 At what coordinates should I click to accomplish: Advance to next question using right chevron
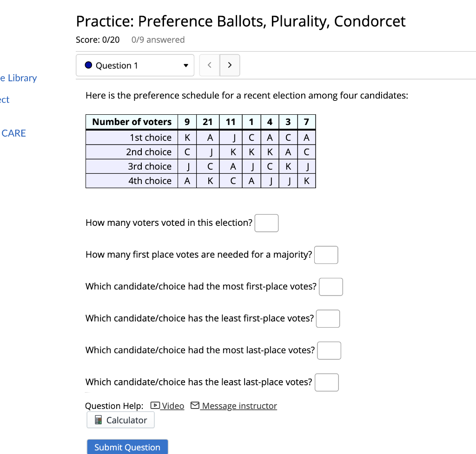[230, 65]
